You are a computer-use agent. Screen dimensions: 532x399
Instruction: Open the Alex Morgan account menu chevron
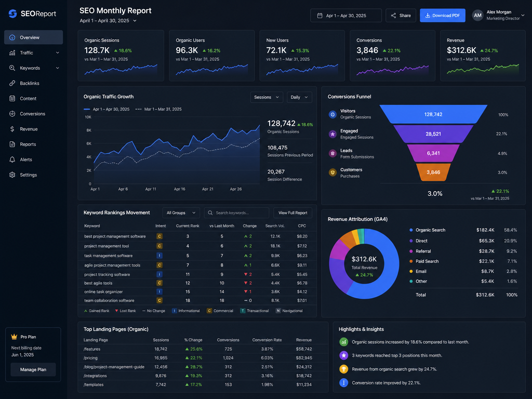tap(523, 15)
